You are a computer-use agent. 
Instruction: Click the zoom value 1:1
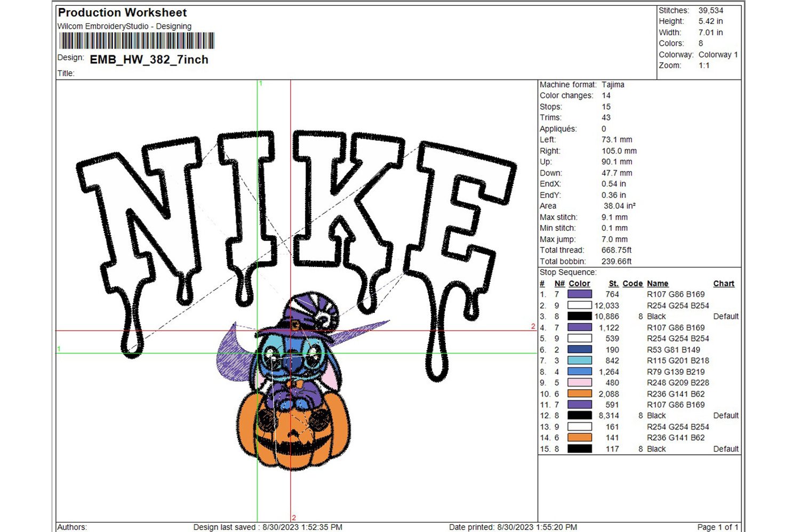coord(704,66)
